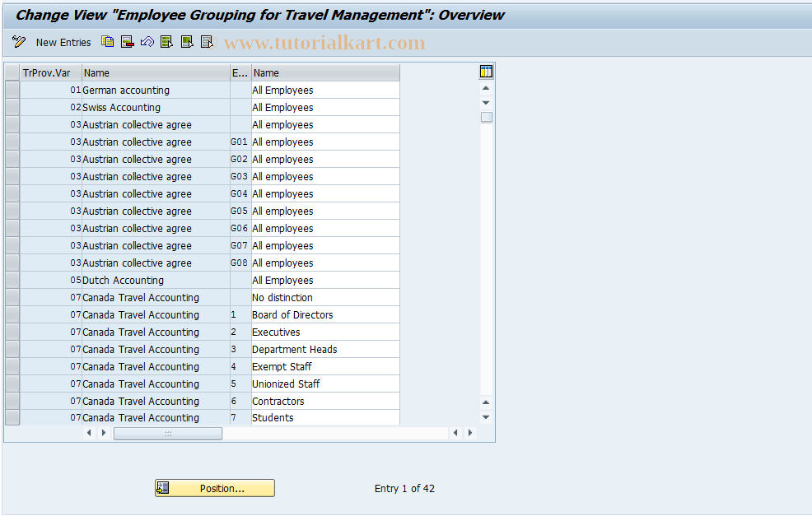812x516 pixels.
Task: Click the 'Exempt Staff' name field
Action: click(x=325, y=366)
